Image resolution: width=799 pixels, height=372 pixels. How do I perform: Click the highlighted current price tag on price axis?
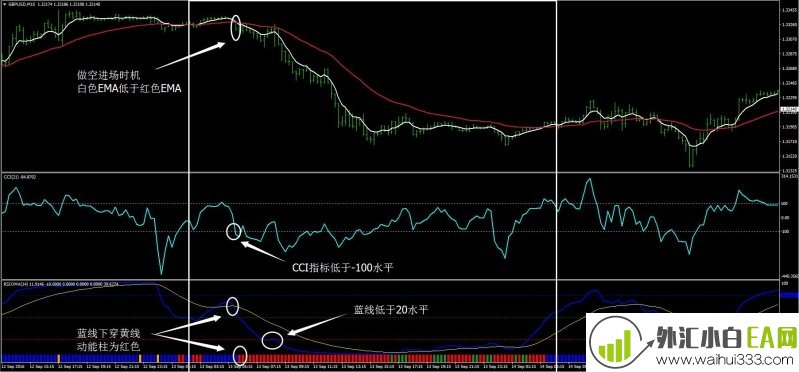point(789,110)
